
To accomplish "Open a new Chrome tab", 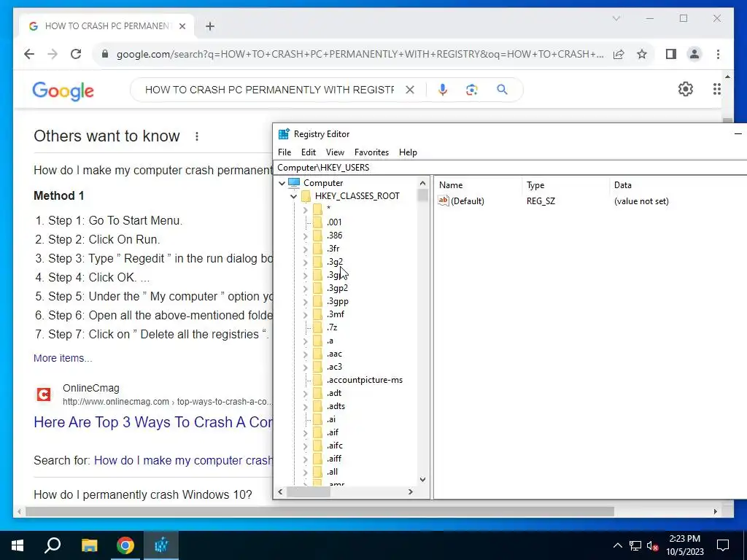I will click(210, 26).
